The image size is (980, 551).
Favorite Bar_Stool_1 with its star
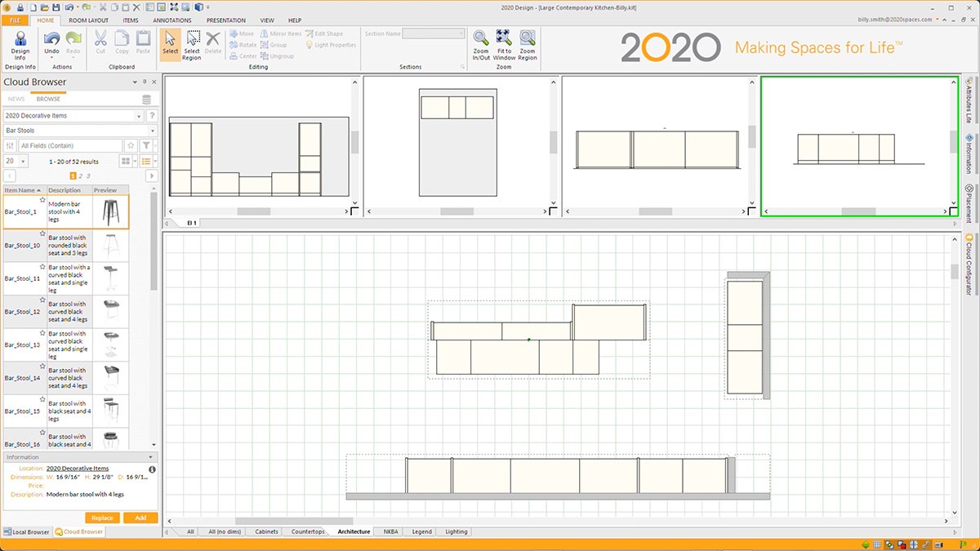pos(42,200)
